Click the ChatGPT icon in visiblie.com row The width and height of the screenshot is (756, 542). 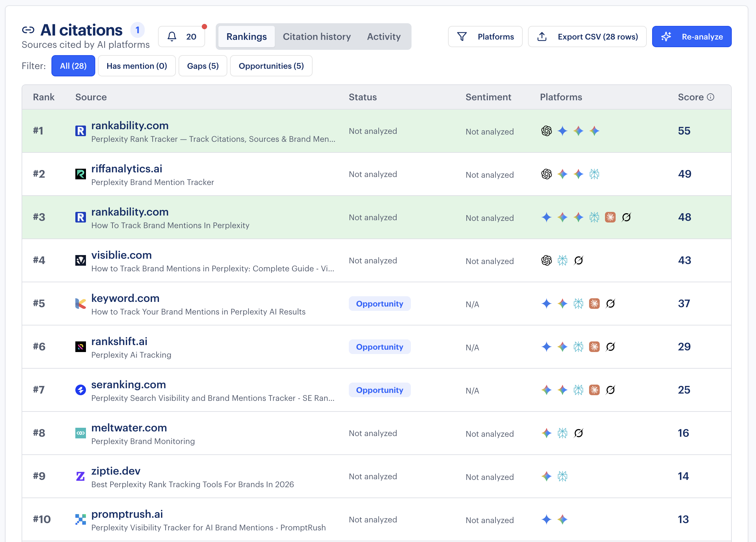coord(546,260)
